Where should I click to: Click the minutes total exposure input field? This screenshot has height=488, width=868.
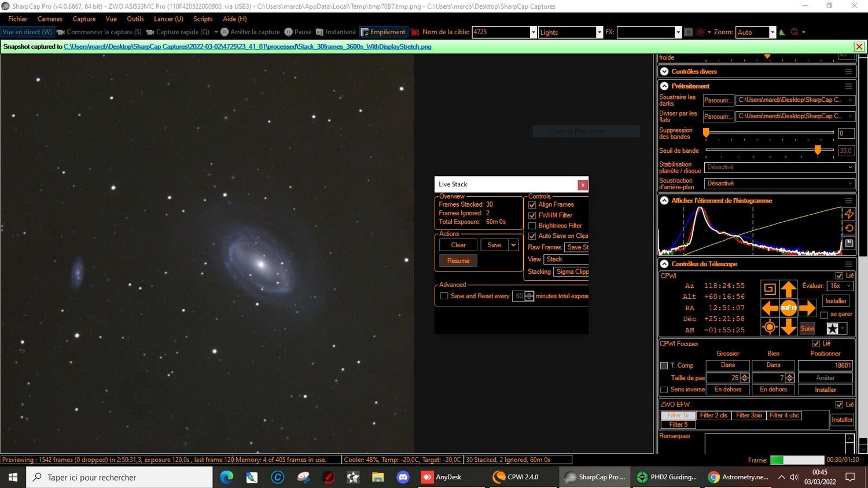[520, 296]
